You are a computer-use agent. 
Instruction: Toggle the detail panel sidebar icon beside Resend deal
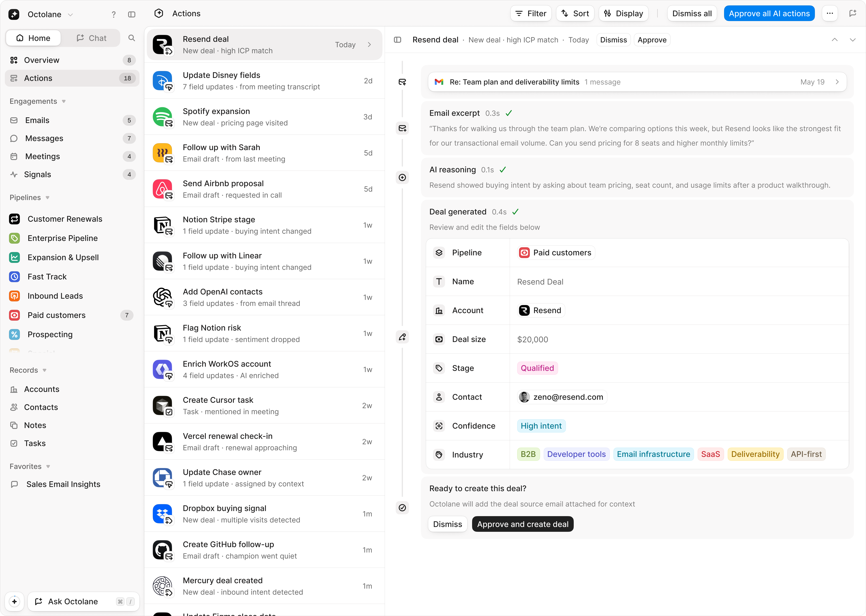(397, 40)
